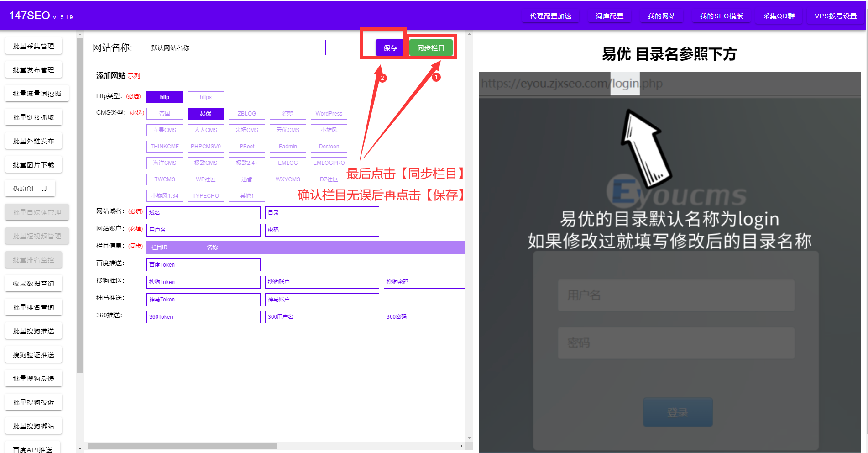Open 词库配置 in top menu

[x=610, y=16]
